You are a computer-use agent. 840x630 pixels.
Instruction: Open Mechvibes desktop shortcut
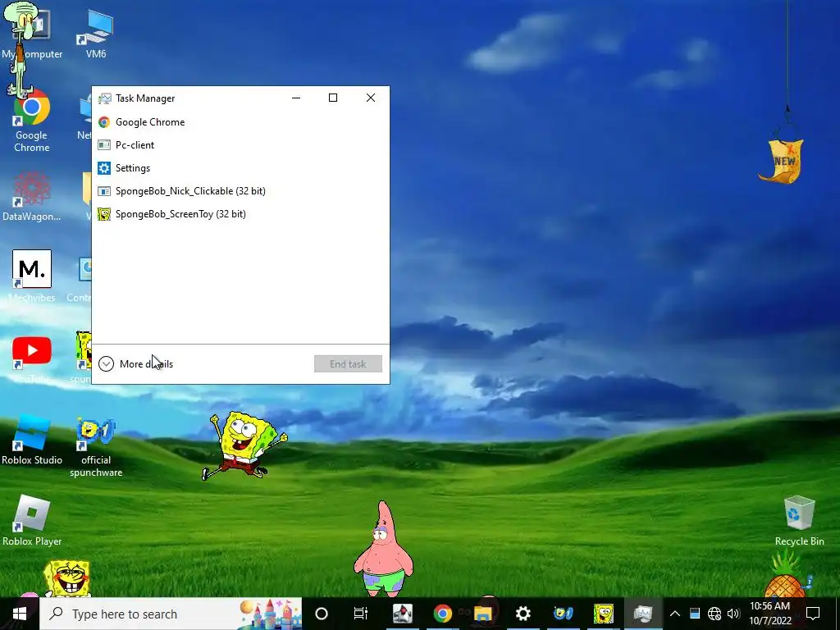pyautogui.click(x=32, y=276)
